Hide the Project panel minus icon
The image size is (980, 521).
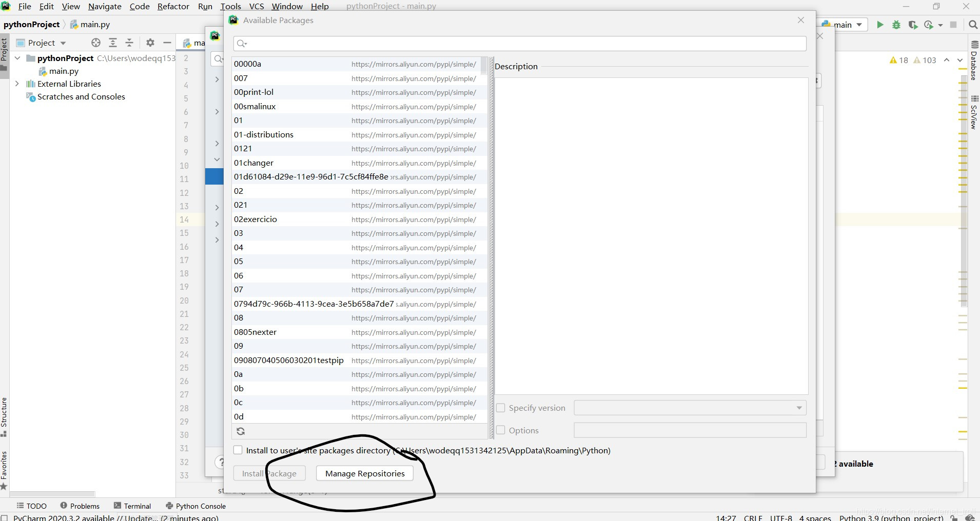167,43
